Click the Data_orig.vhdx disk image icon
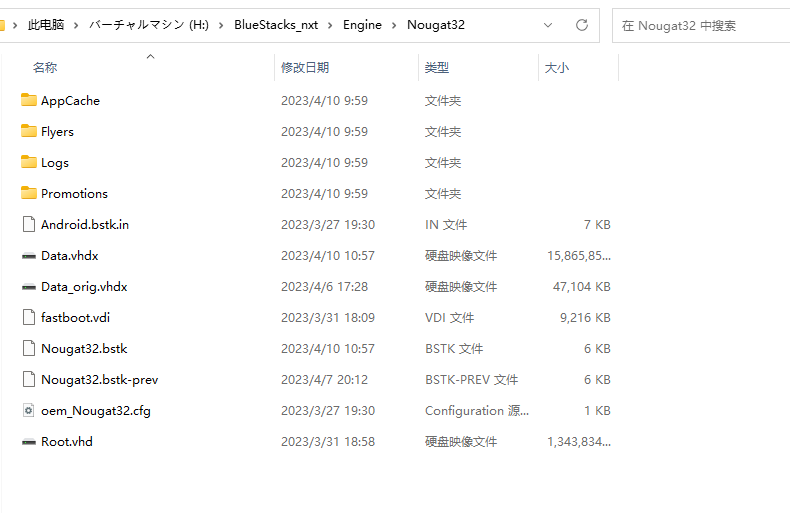 click(29, 287)
